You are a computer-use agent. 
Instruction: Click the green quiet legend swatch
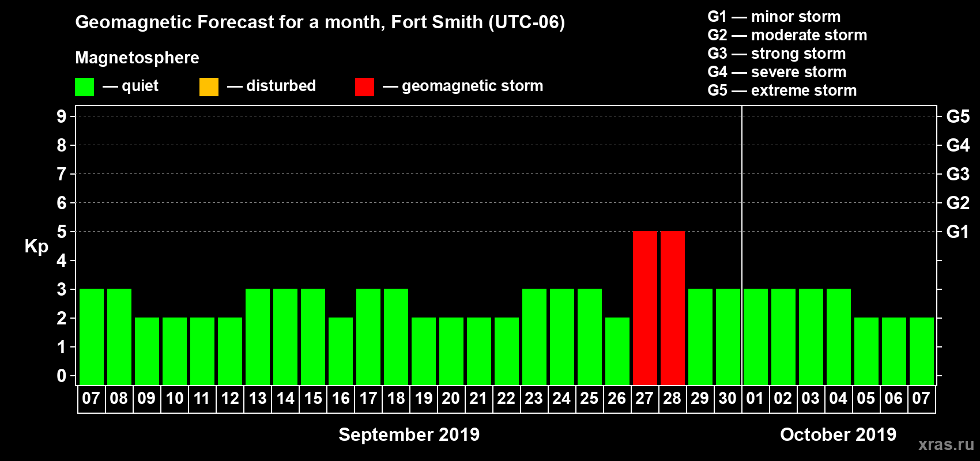pyautogui.click(x=84, y=87)
